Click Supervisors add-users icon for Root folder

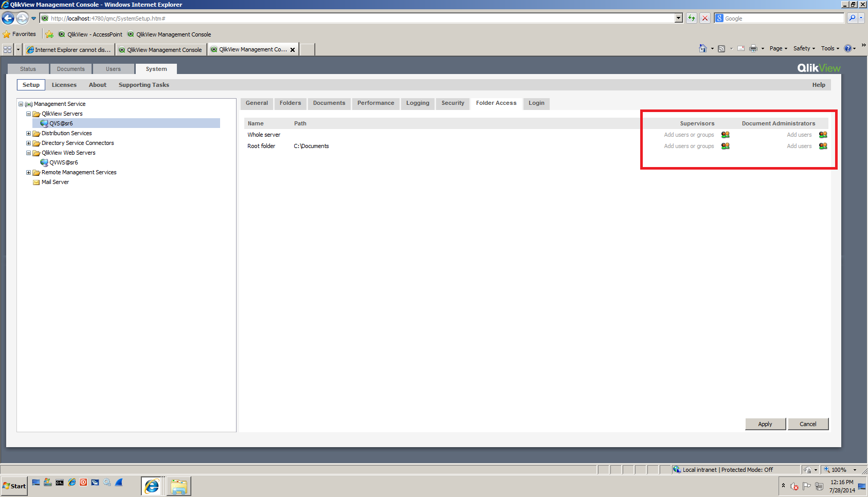[726, 146]
